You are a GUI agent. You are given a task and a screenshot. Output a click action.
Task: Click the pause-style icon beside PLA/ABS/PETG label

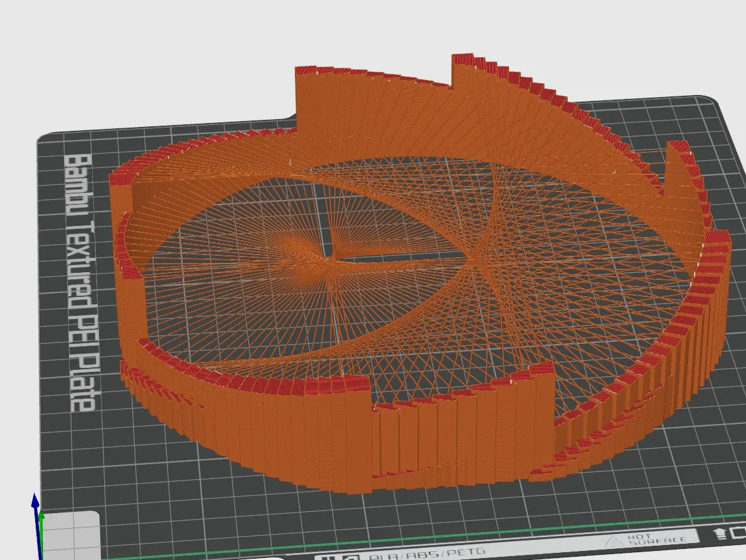pos(329,557)
